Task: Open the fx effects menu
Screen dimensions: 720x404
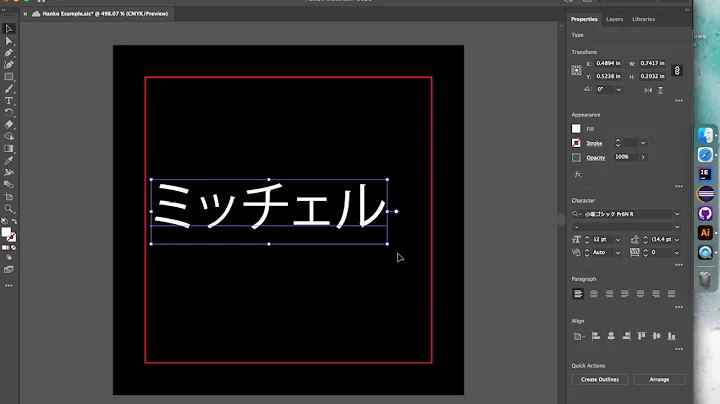Action: point(578,174)
